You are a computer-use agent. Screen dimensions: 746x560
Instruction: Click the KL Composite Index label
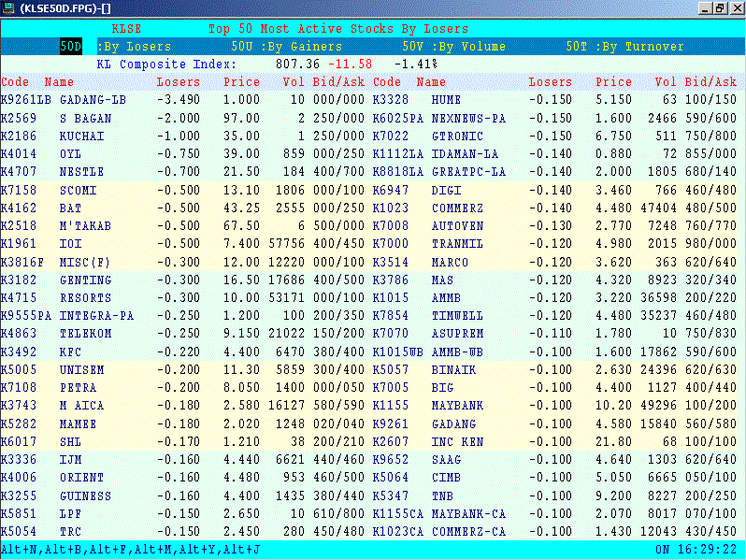(x=166, y=65)
